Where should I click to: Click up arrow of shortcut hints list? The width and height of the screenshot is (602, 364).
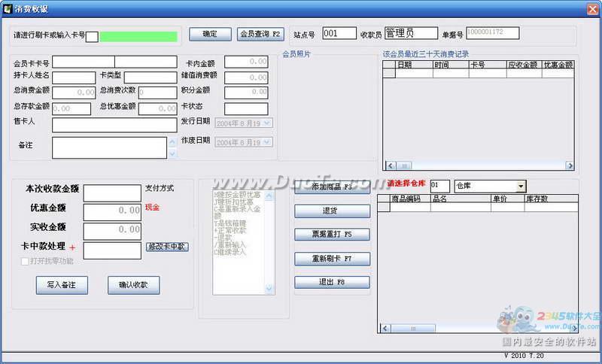pyautogui.click(x=269, y=196)
